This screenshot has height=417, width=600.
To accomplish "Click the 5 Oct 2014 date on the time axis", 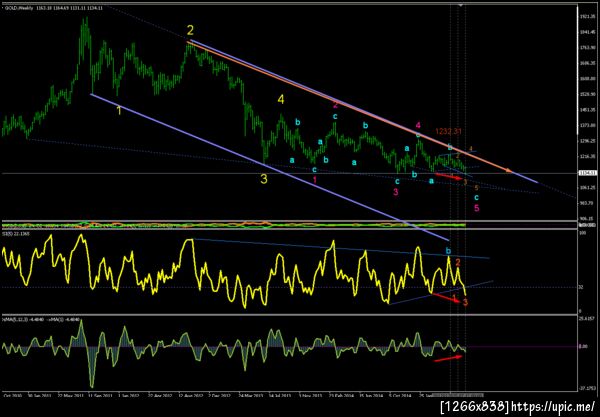I will [400, 396].
